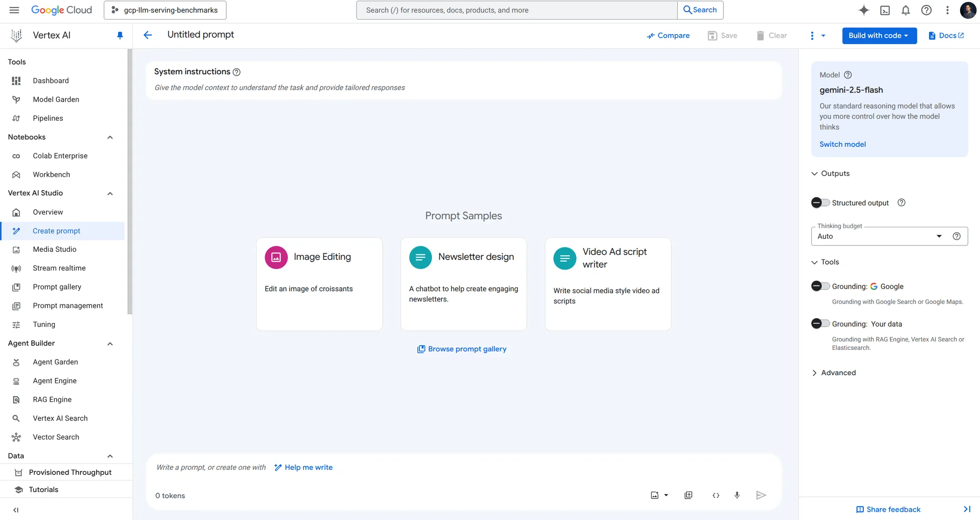This screenshot has width=980, height=520.
Task: Turn on Grounding with Google toggle
Action: click(820, 286)
